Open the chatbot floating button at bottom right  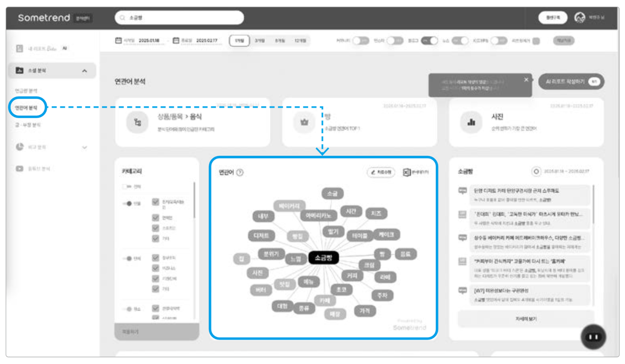coord(593,337)
